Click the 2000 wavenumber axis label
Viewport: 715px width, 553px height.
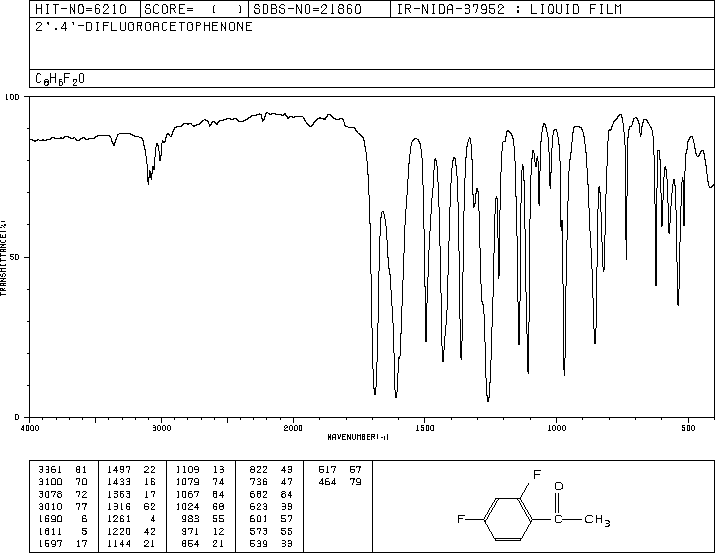coord(293,428)
